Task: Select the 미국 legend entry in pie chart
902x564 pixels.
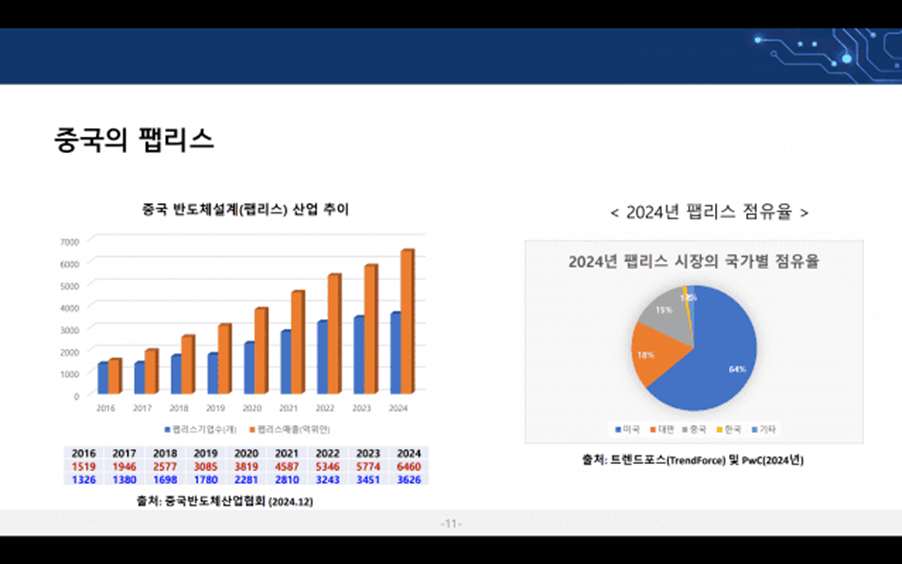Action: 626,429
